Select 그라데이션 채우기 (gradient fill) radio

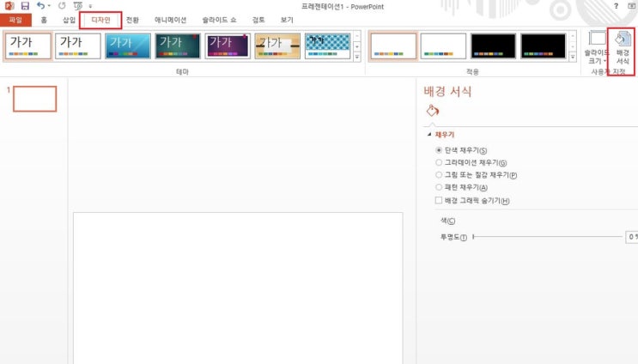439,162
